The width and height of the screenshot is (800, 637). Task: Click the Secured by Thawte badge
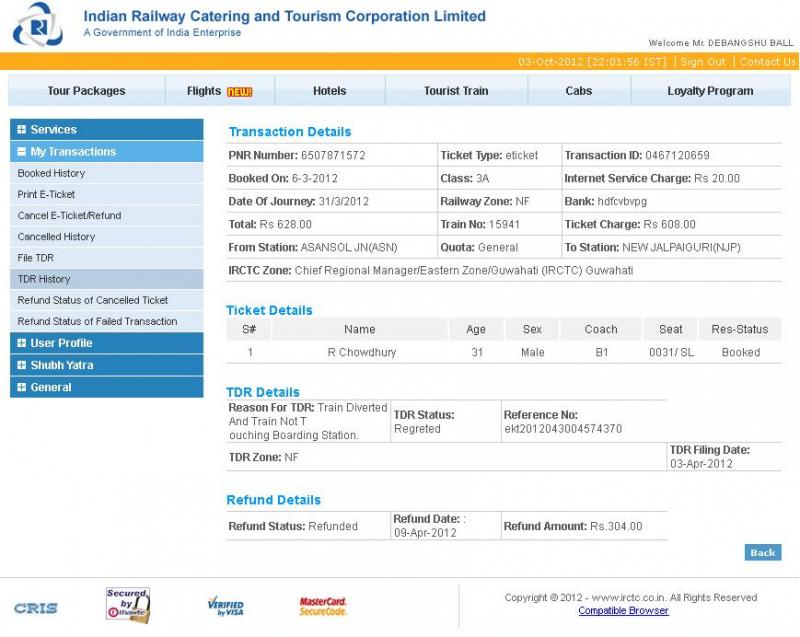coord(127,605)
